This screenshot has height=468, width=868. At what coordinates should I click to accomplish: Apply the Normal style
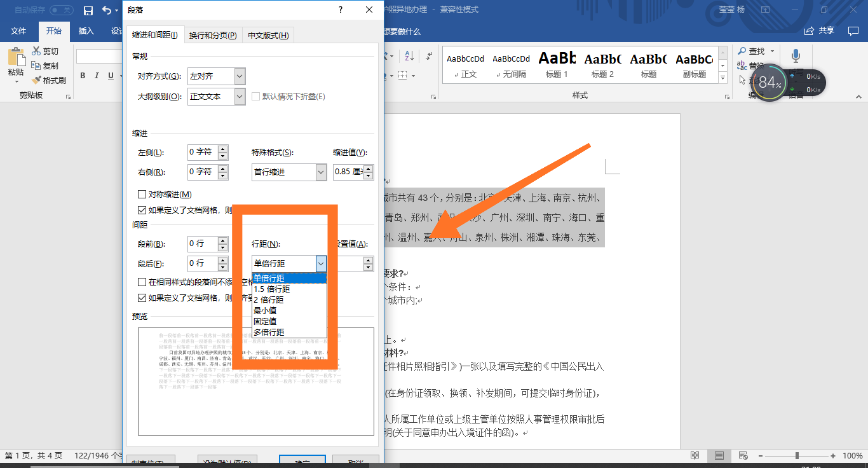click(465, 65)
